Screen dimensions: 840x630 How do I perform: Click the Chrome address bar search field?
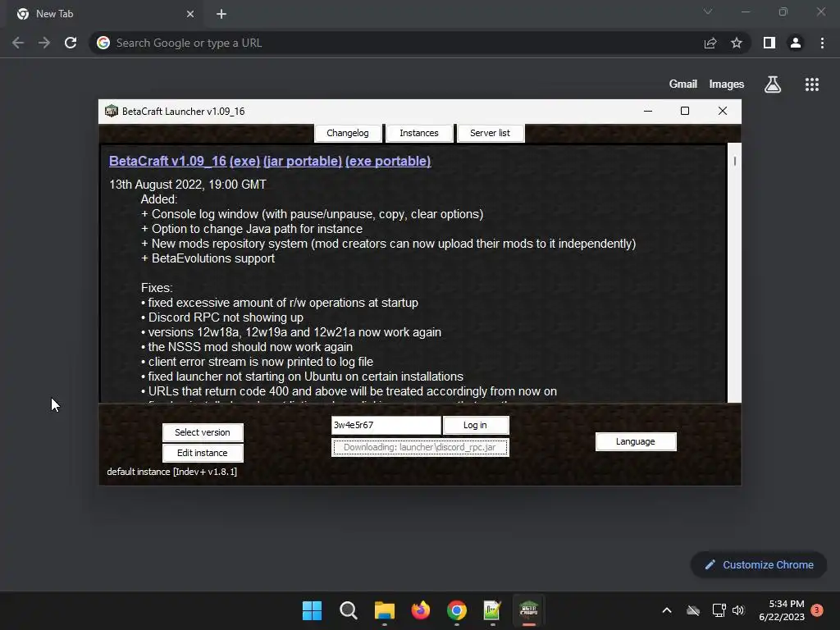[x=396, y=43]
